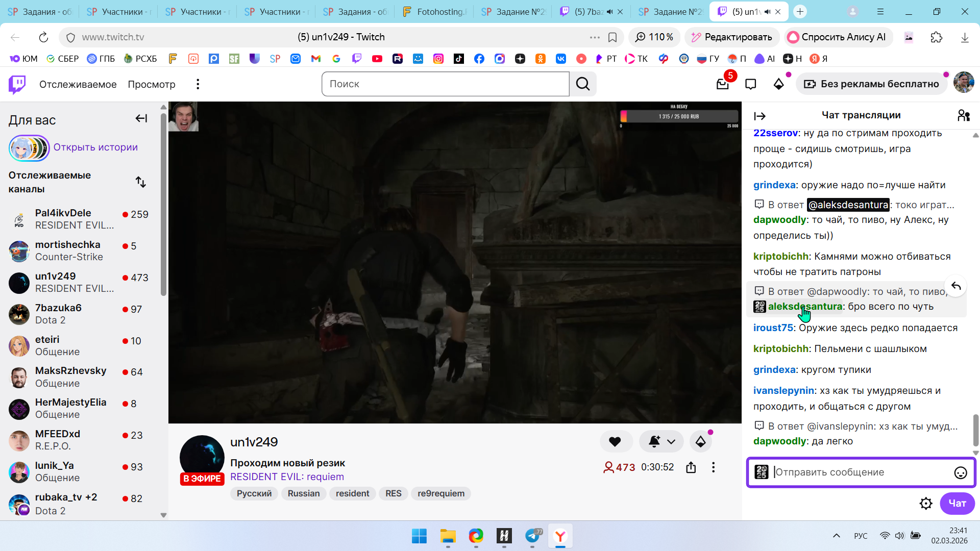Switch to the 7baz browser tab
Viewport: 980px width, 551px height.
click(x=587, y=12)
